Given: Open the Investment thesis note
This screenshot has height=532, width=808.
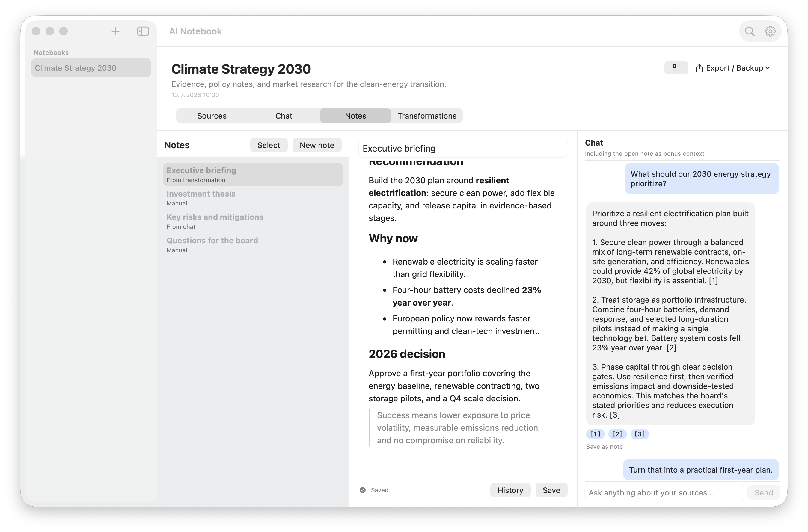Looking at the screenshot, I should [253, 198].
